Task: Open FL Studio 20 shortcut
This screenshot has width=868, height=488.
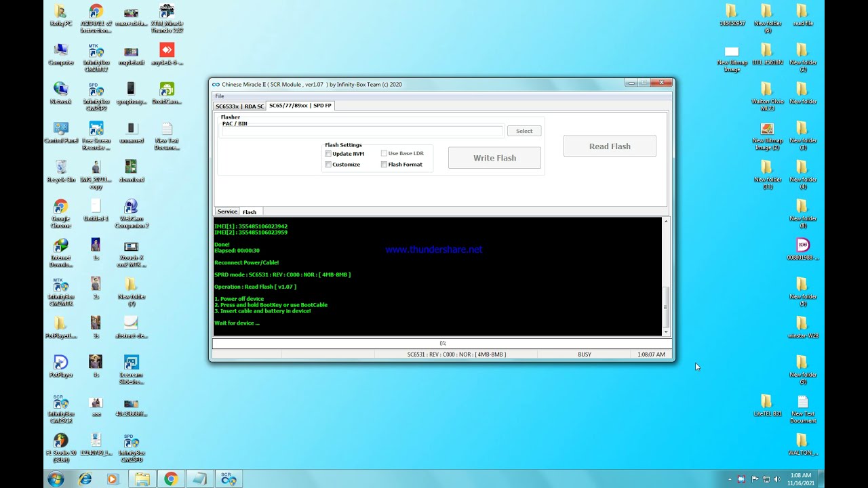Action: point(61,448)
